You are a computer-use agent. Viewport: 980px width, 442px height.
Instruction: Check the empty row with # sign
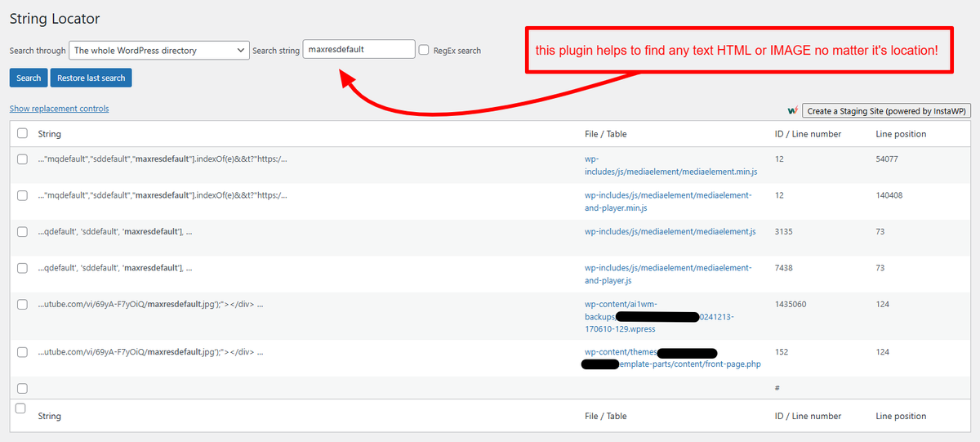22,388
